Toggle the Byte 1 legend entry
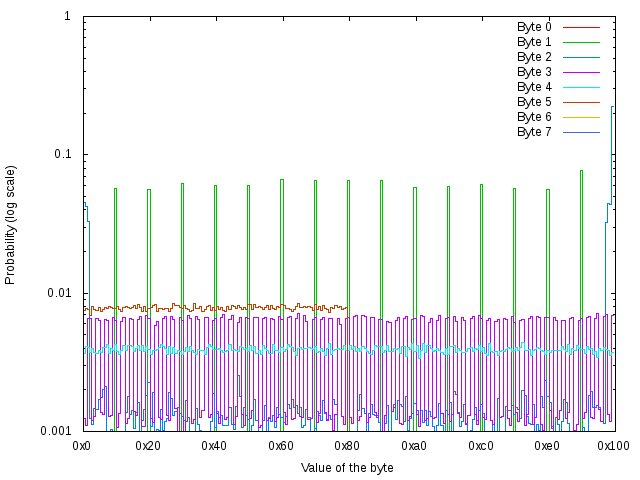640x480 pixels. 534,42
